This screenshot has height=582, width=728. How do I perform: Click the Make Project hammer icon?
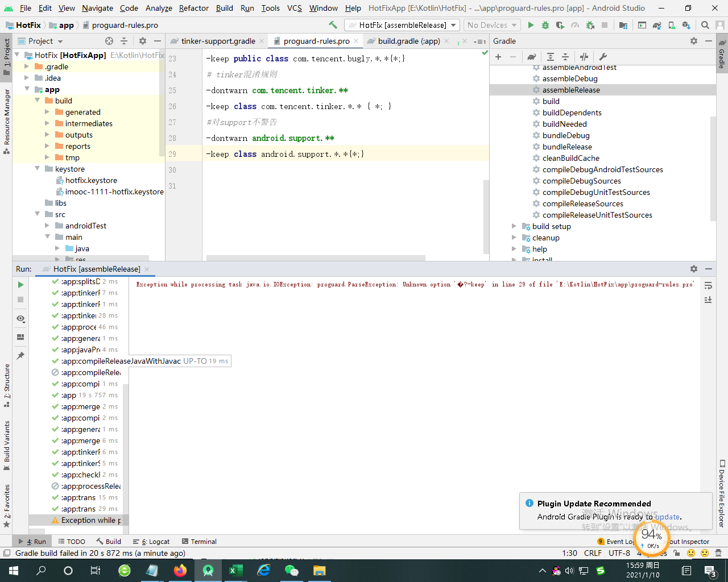coord(333,25)
